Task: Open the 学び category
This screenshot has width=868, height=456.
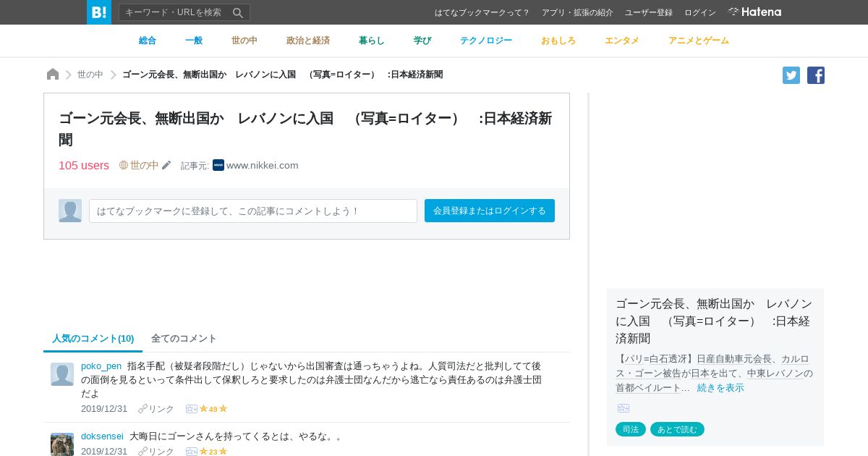Action: pos(422,41)
